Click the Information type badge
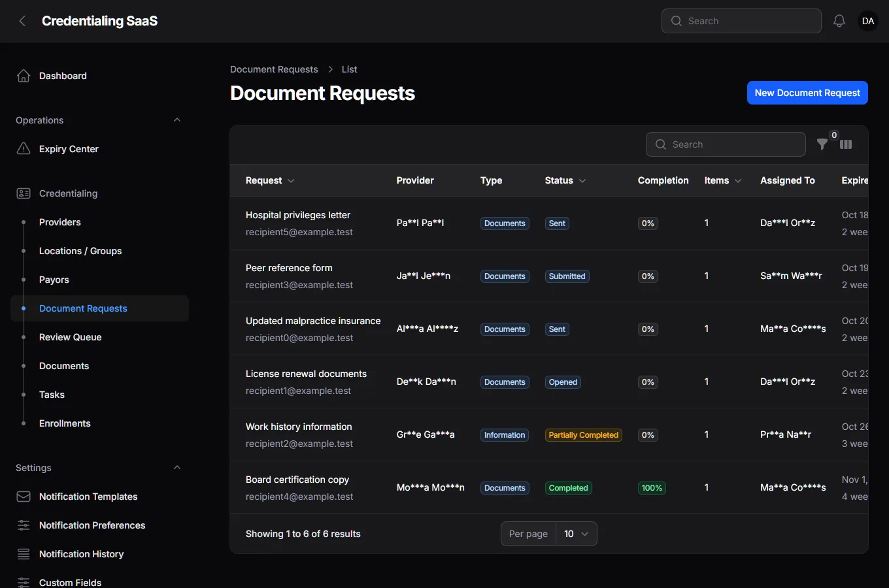Image resolution: width=889 pixels, height=588 pixels. coord(505,435)
